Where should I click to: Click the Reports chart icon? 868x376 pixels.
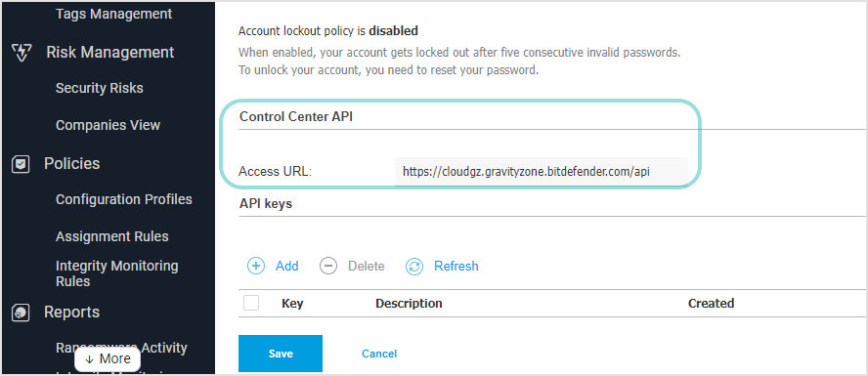21,313
